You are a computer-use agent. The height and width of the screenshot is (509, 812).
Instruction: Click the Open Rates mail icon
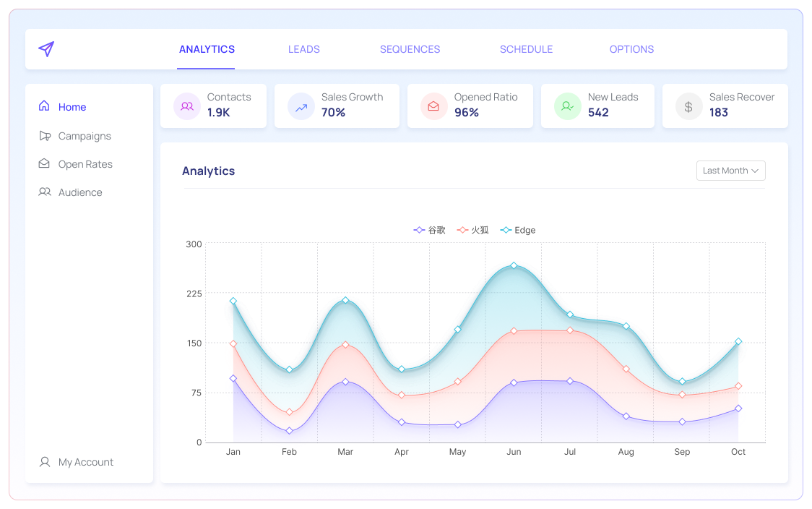pyautogui.click(x=44, y=164)
